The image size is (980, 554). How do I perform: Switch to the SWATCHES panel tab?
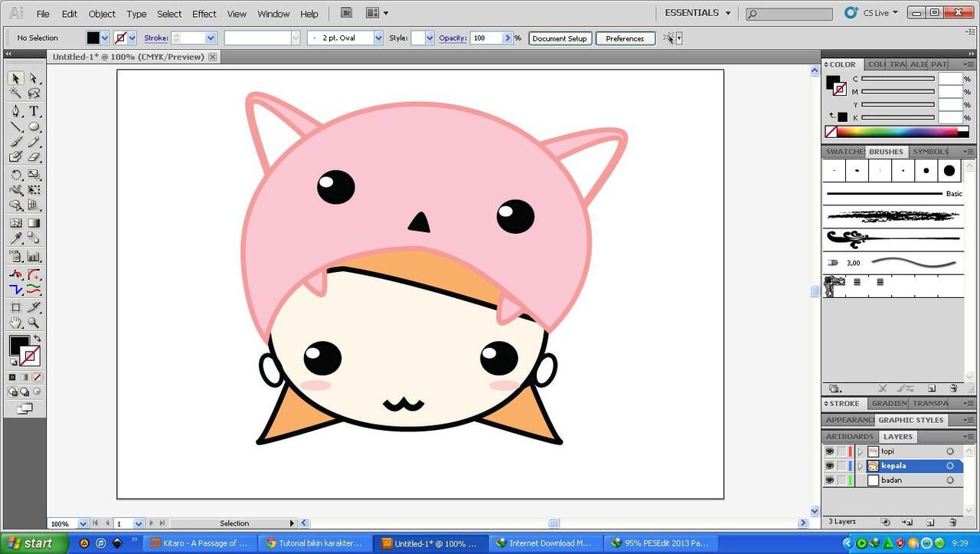[844, 152]
